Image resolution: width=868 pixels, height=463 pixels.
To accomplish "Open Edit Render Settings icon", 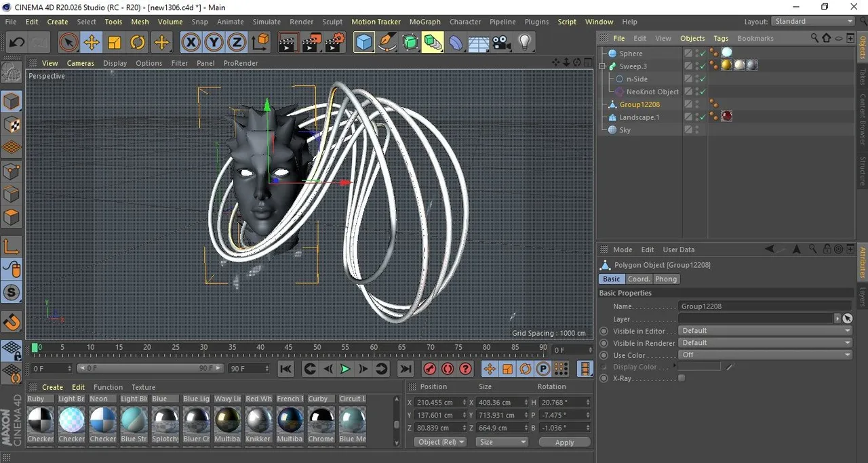I will pos(334,43).
